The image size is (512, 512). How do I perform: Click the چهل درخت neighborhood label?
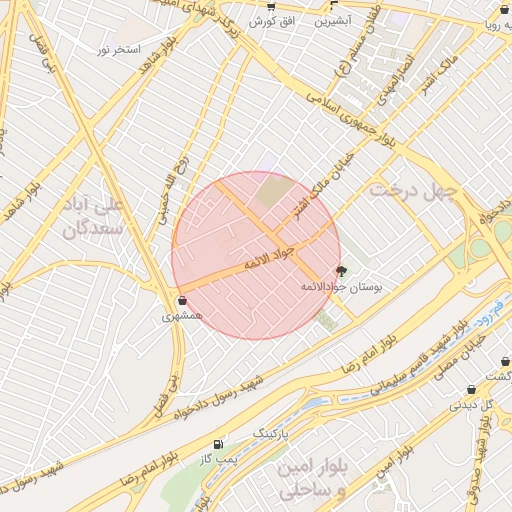point(413,192)
